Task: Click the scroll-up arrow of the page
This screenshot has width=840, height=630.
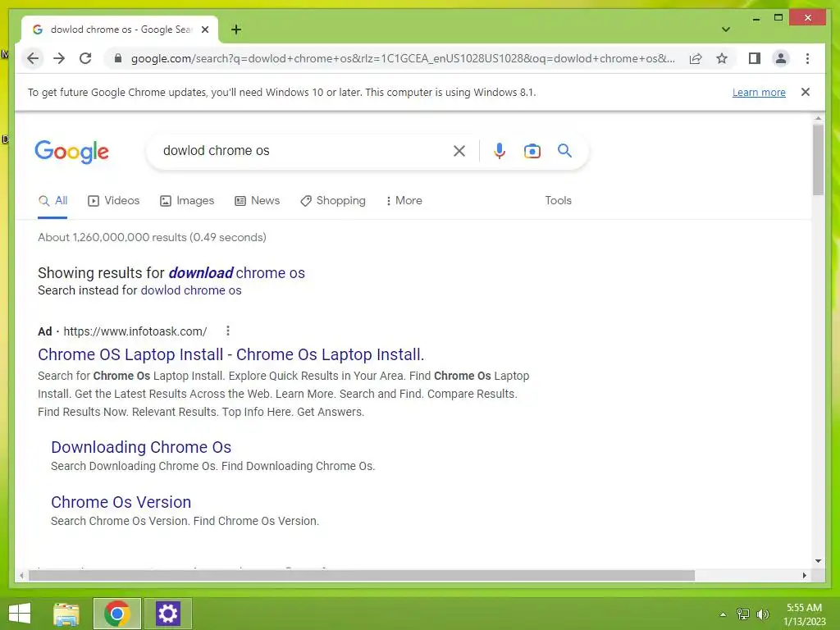Action: 818,118
